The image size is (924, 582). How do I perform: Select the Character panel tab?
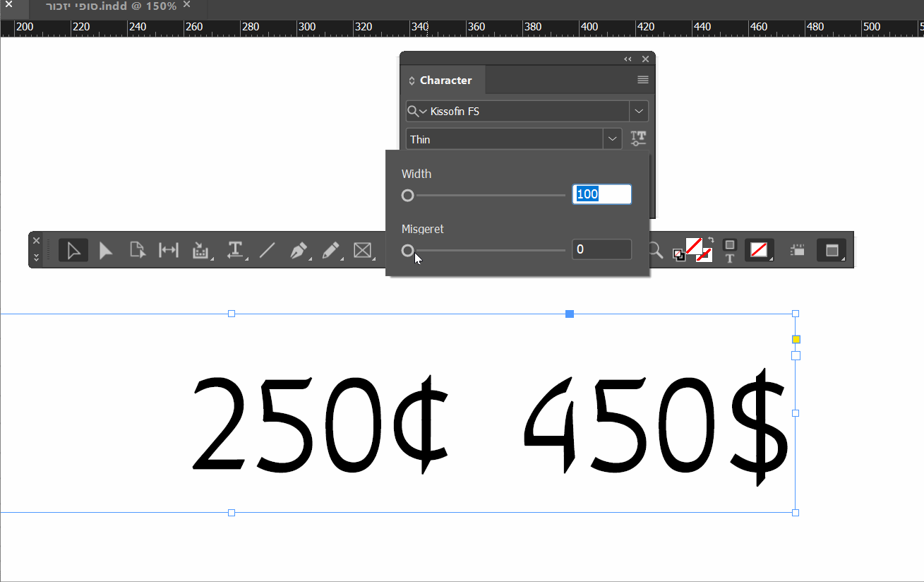click(x=443, y=80)
